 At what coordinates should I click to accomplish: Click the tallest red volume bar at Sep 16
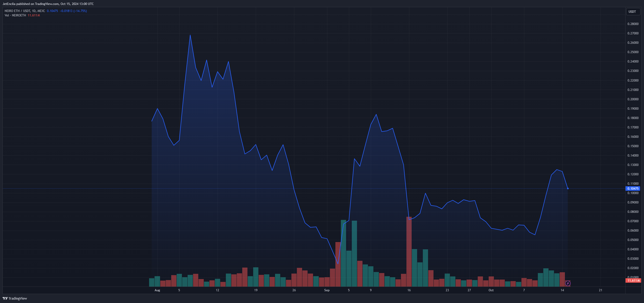tap(409, 252)
